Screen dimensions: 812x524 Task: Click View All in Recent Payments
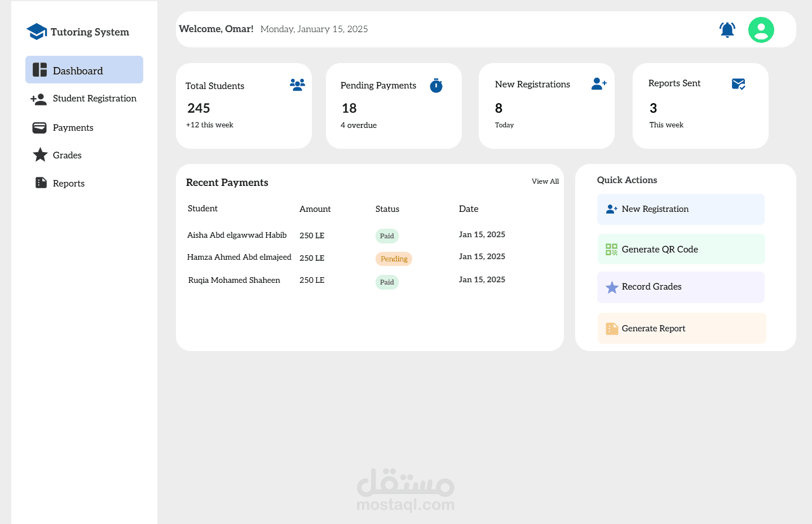[x=545, y=181]
